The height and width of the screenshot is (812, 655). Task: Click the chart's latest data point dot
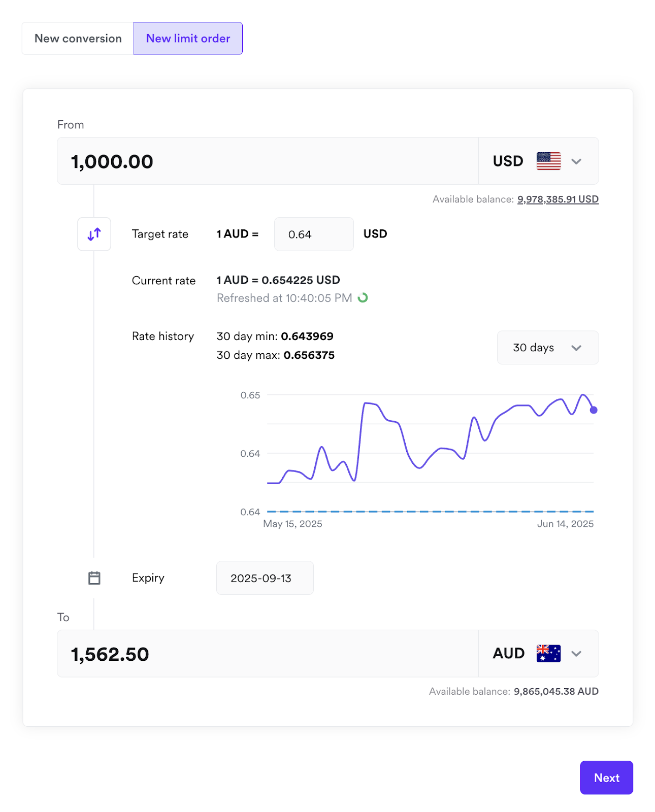coord(594,410)
